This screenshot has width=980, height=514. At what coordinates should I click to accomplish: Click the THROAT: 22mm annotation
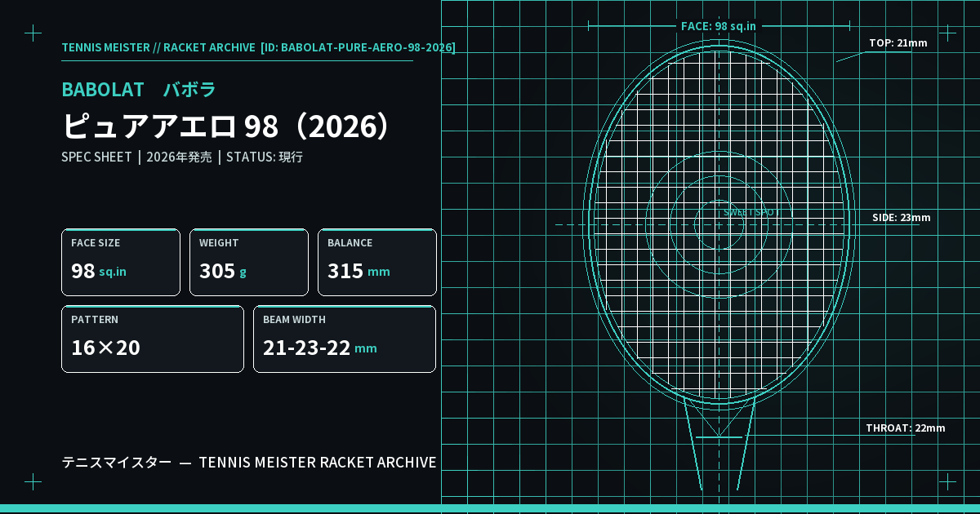[x=905, y=428]
